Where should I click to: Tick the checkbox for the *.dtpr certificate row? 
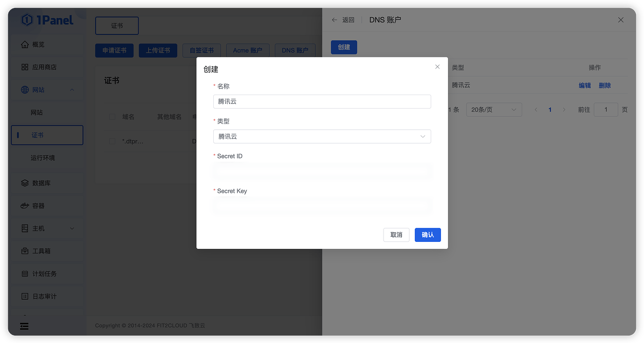(112, 141)
